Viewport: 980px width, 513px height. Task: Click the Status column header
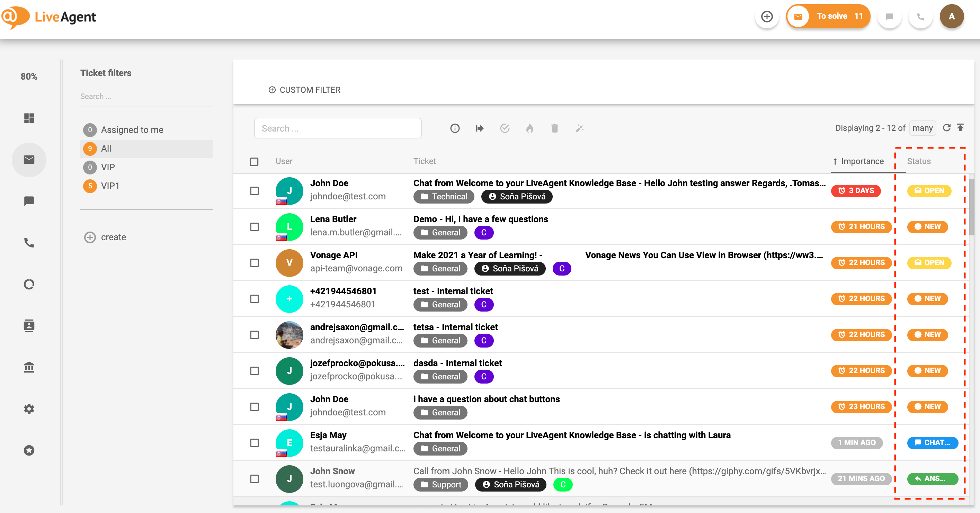click(919, 162)
